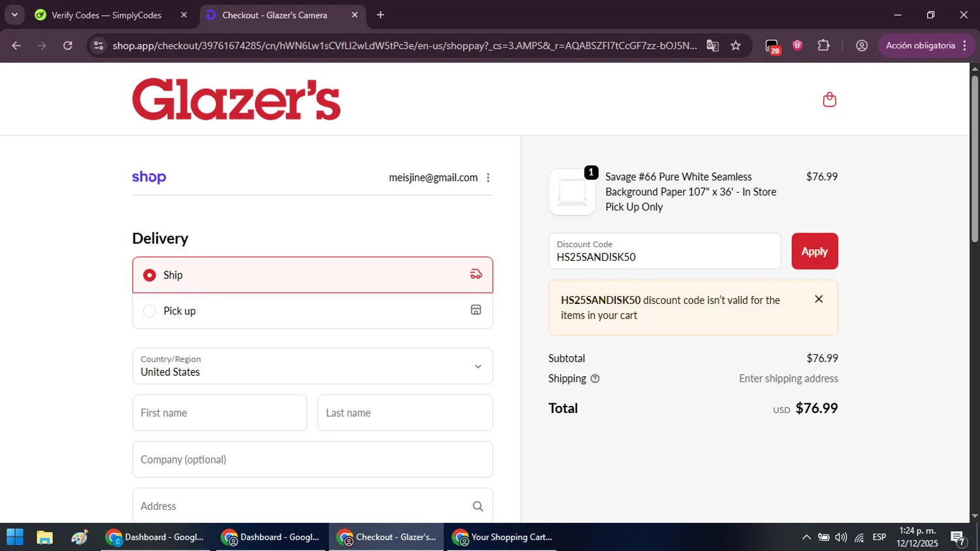
Task: Select the Ship delivery option
Action: pos(312,275)
